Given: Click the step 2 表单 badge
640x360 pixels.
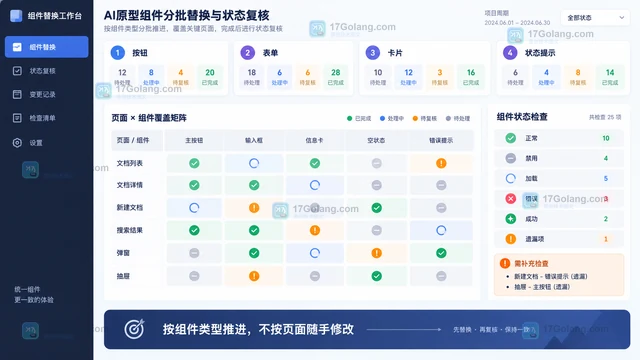Looking at the screenshot, I should tap(247, 53).
